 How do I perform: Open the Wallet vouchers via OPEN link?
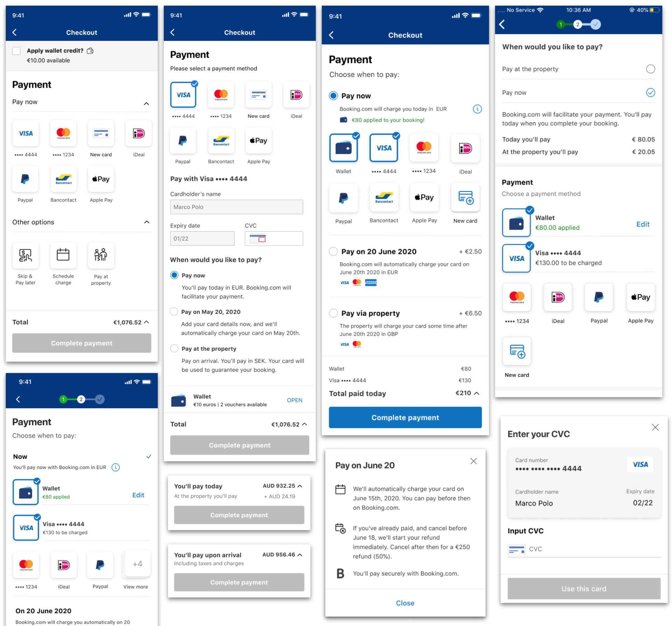pyautogui.click(x=294, y=400)
